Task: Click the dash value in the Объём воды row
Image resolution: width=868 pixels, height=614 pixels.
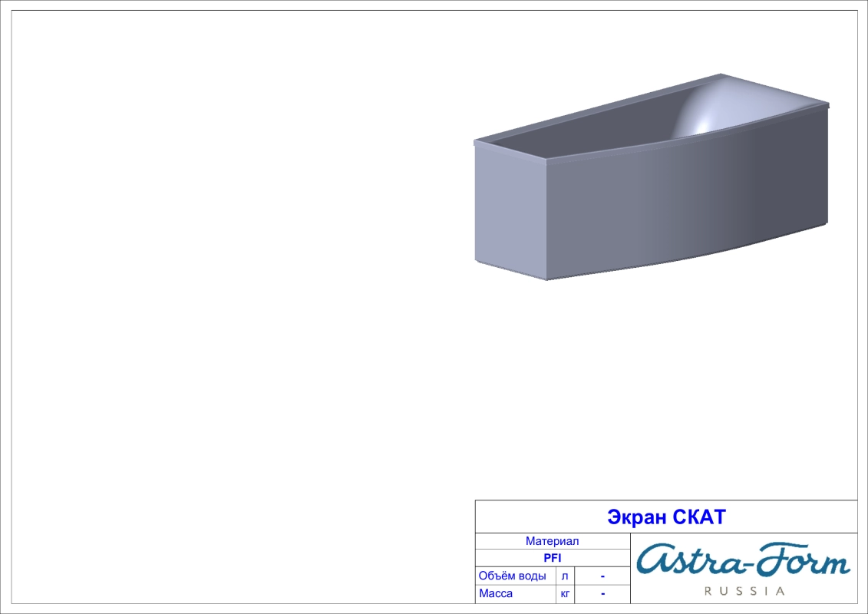Action: pyautogui.click(x=602, y=576)
